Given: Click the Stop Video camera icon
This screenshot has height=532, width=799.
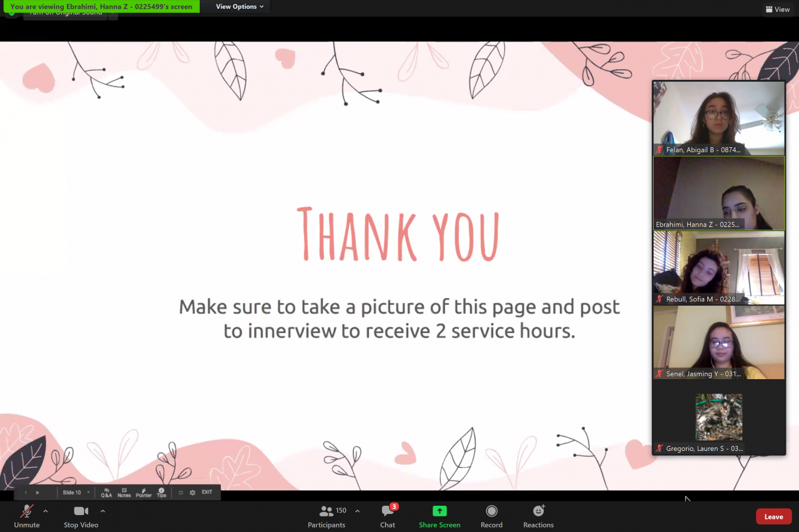Looking at the screenshot, I should point(81,511).
